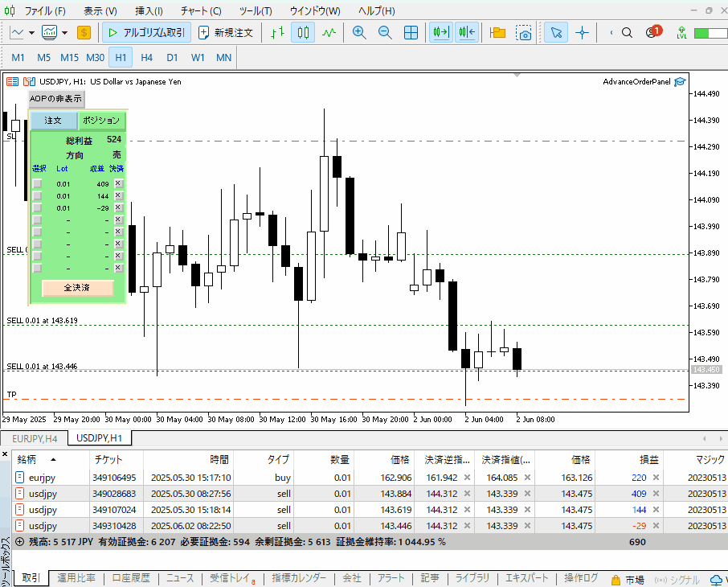
Task: Check the select box for -29 position
Action: coord(37,207)
